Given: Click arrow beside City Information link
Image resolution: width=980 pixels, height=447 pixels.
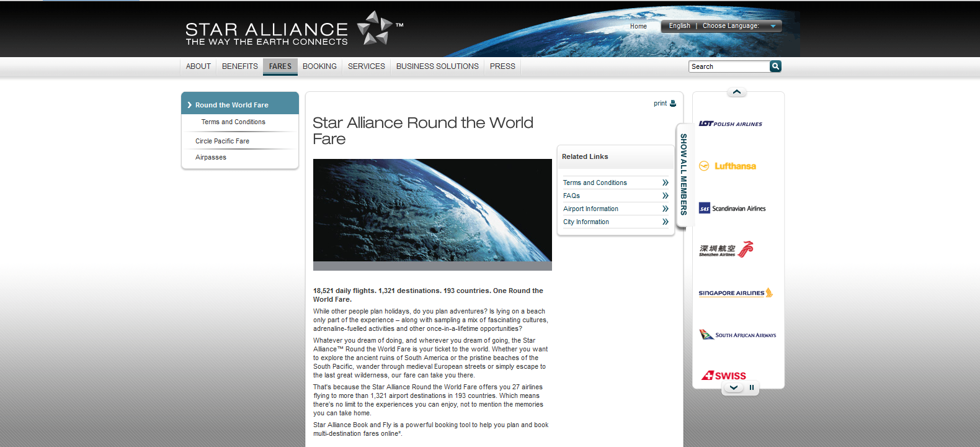Looking at the screenshot, I should 666,222.
